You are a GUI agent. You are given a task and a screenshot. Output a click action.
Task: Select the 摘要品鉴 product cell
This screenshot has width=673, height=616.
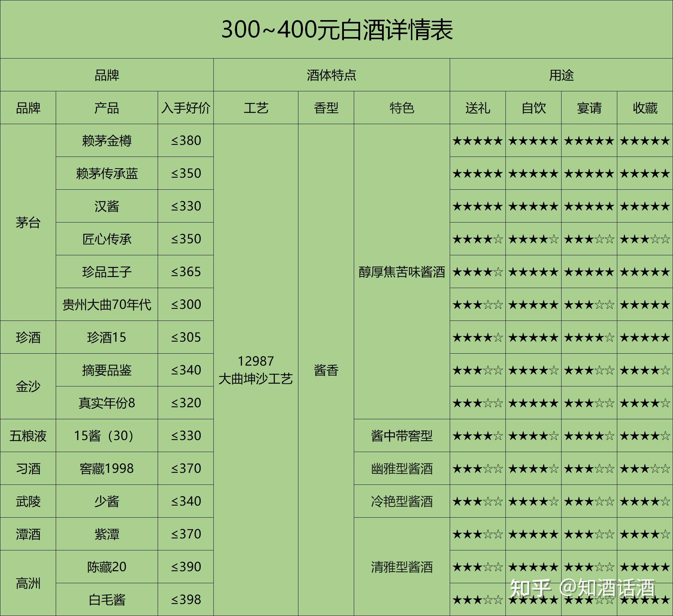[107, 370]
